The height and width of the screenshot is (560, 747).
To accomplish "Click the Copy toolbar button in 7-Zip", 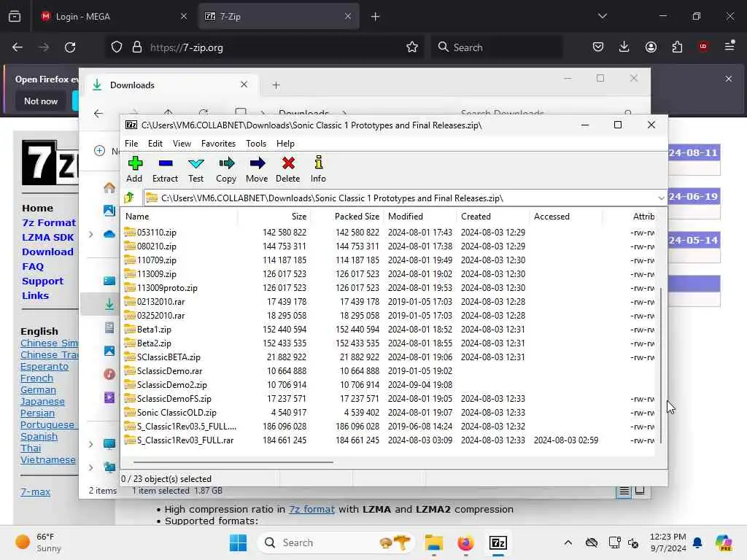I will (226, 169).
